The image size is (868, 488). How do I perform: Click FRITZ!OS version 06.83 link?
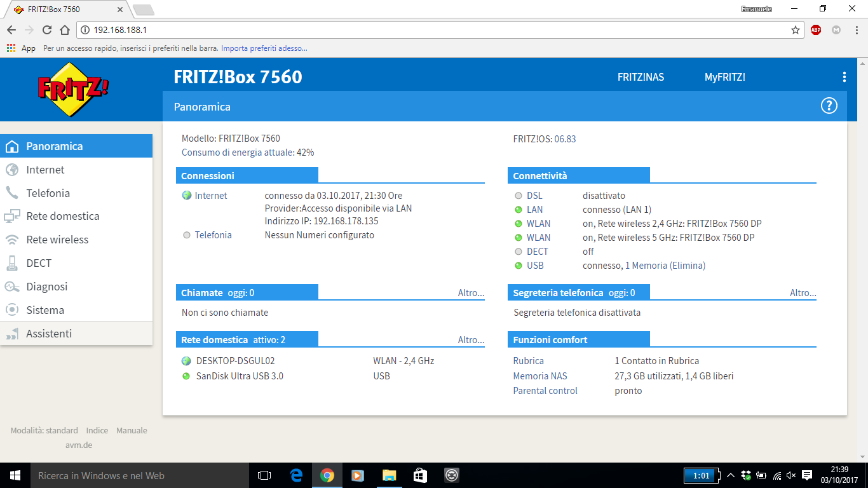566,139
